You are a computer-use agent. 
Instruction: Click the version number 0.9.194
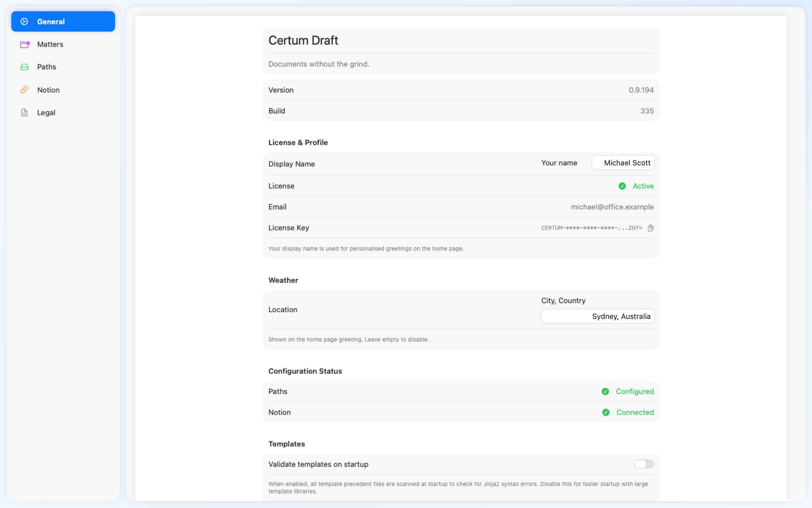[641, 90]
